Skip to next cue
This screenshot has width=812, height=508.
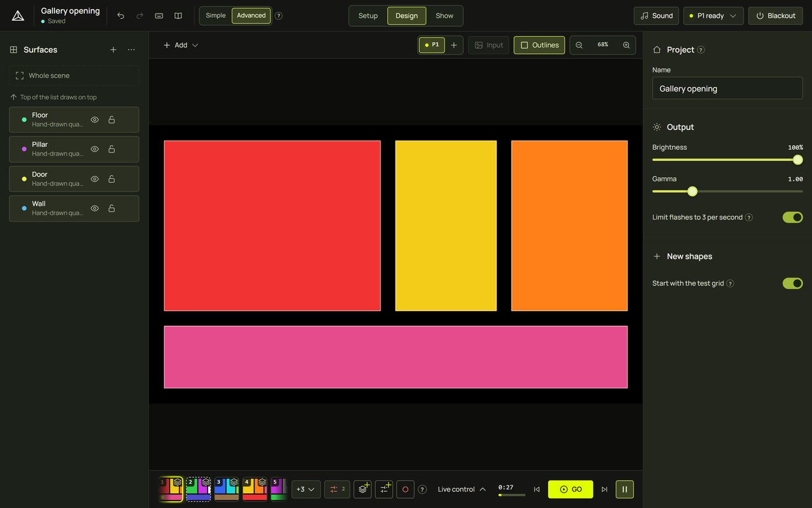pyautogui.click(x=604, y=489)
